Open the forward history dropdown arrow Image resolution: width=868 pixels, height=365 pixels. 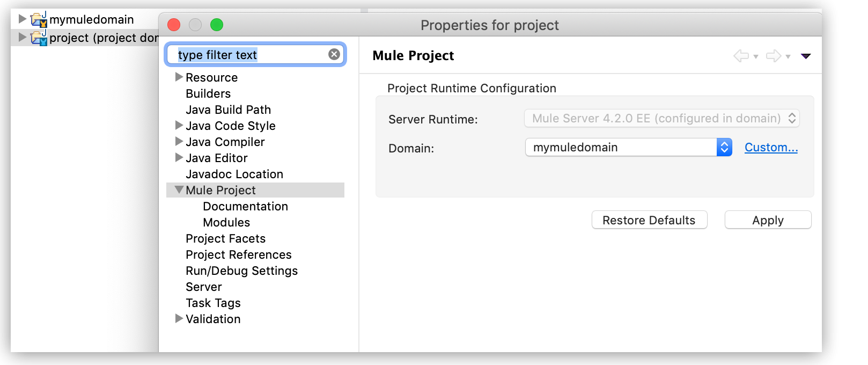pos(788,56)
